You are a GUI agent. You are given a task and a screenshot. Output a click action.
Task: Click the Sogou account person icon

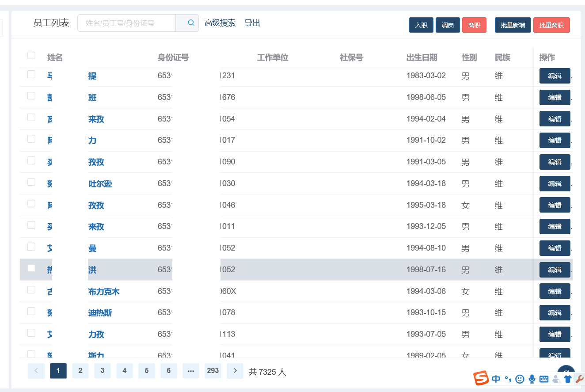(556, 379)
